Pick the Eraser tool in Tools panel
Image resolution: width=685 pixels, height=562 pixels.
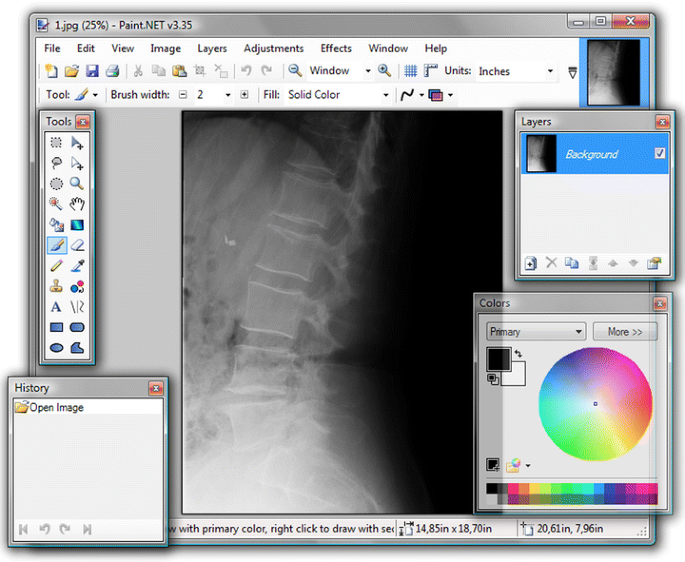point(77,245)
